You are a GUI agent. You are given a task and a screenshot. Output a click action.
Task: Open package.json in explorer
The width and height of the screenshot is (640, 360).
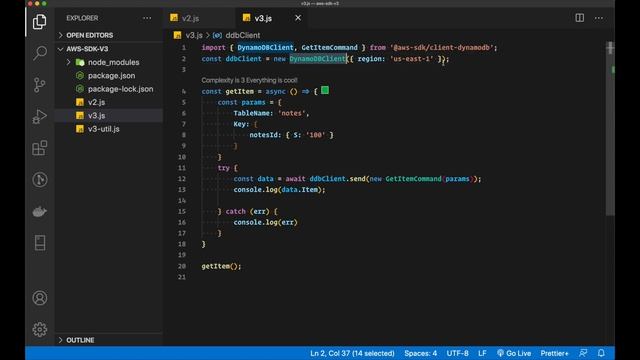click(x=111, y=76)
